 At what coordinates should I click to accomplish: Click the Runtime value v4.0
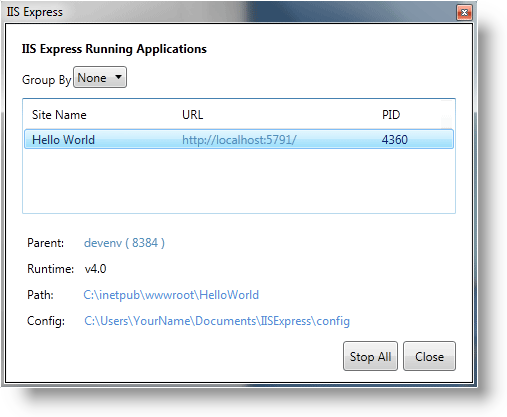[95, 269]
